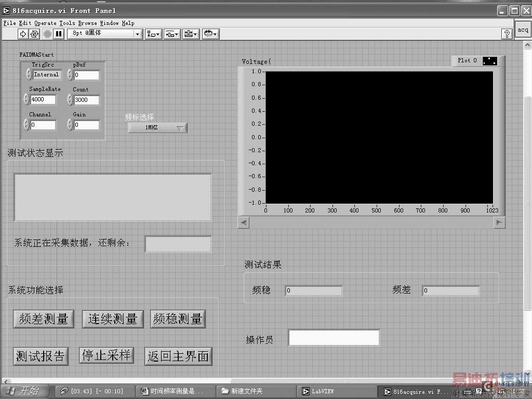Switch to LabVIEW taskbar window

[x=337, y=391]
